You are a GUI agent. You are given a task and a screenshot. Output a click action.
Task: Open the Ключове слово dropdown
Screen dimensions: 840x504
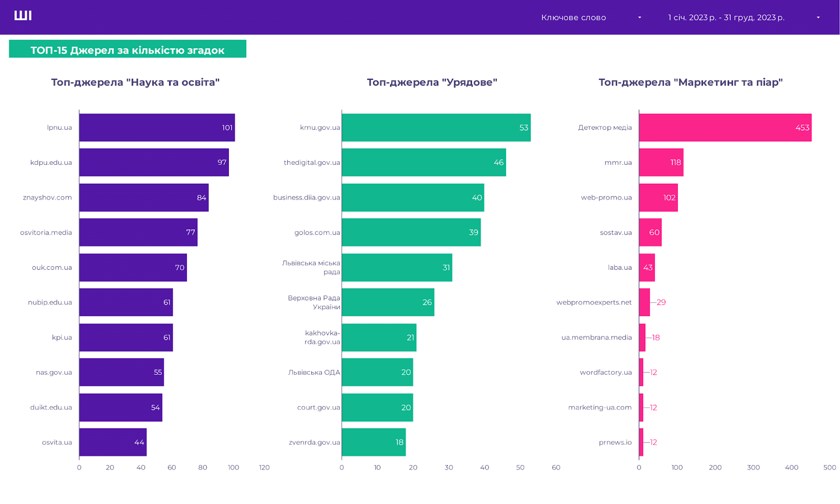(x=592, y=17)
